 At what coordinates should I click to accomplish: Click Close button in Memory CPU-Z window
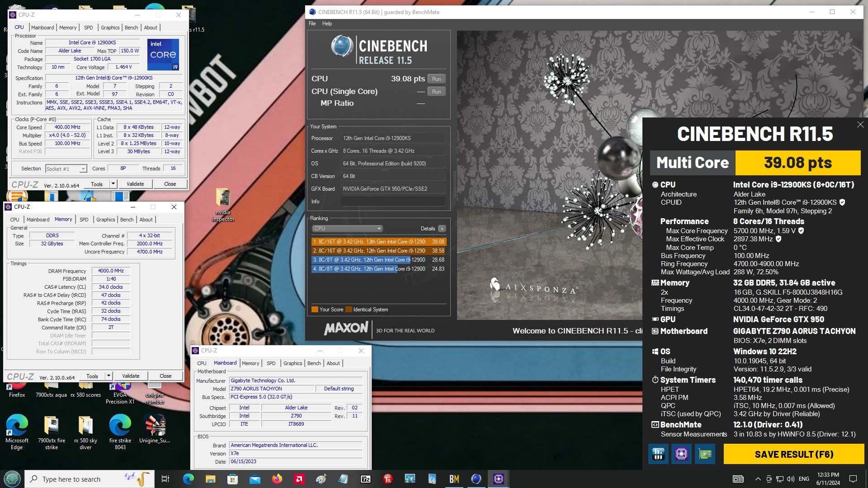coord(165,376)
